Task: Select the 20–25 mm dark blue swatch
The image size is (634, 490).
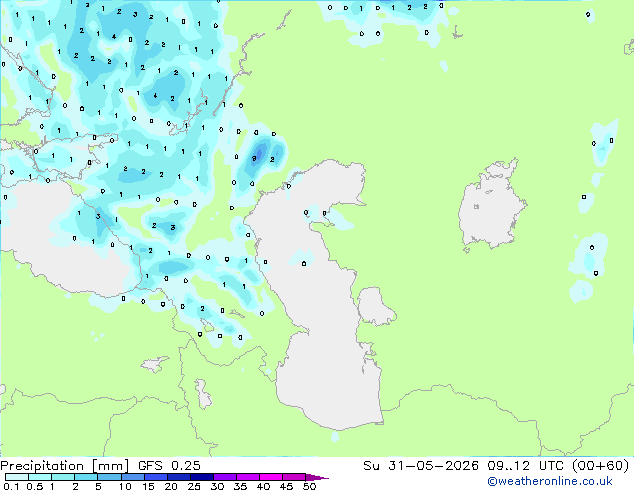Action: click(178, 477)
